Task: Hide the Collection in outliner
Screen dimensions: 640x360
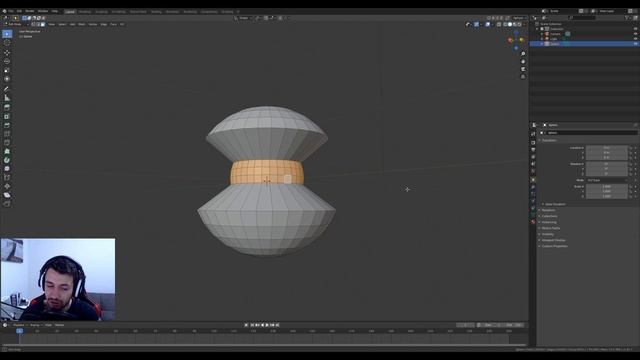Action: tap(636, 29)
